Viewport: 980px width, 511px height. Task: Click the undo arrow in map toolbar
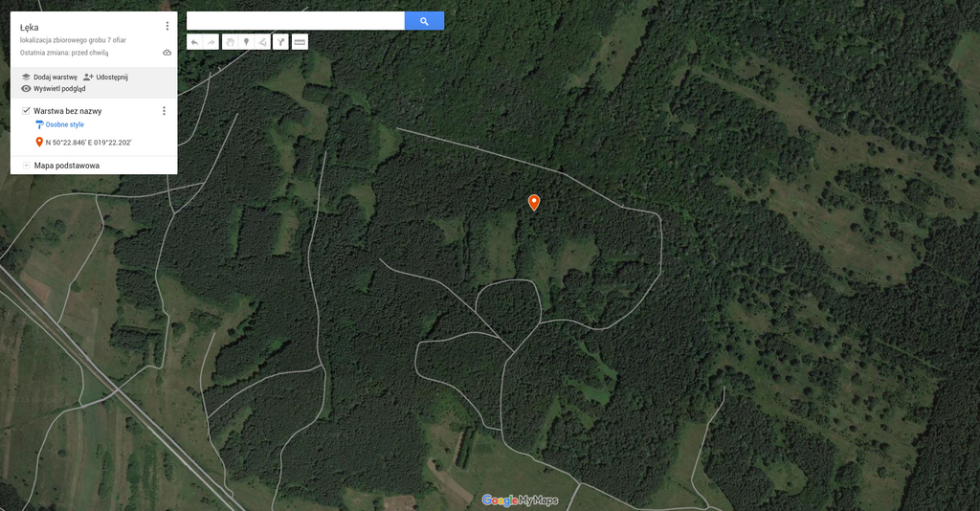point(194,42)
